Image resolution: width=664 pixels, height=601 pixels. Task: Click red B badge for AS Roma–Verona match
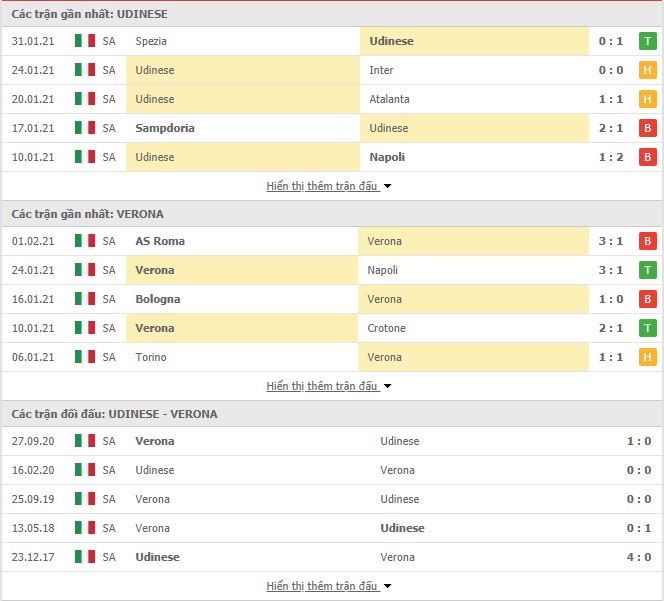647,241
